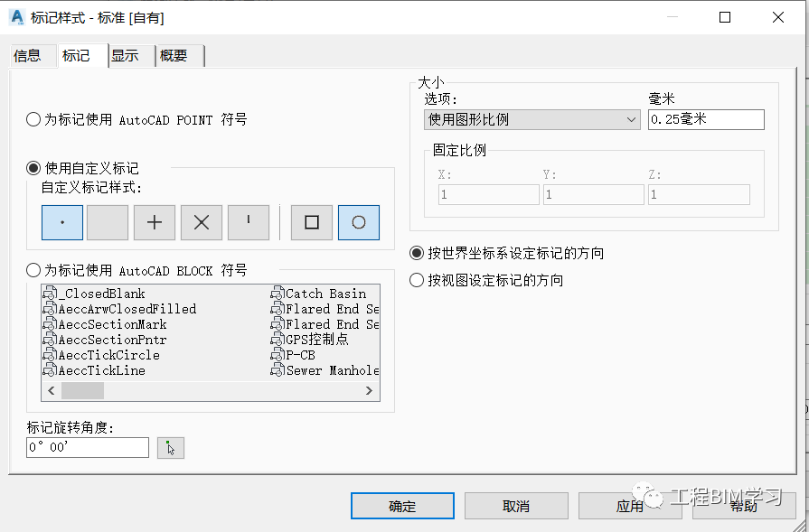Click the fixed scale X field

click(x=489, y=195)
